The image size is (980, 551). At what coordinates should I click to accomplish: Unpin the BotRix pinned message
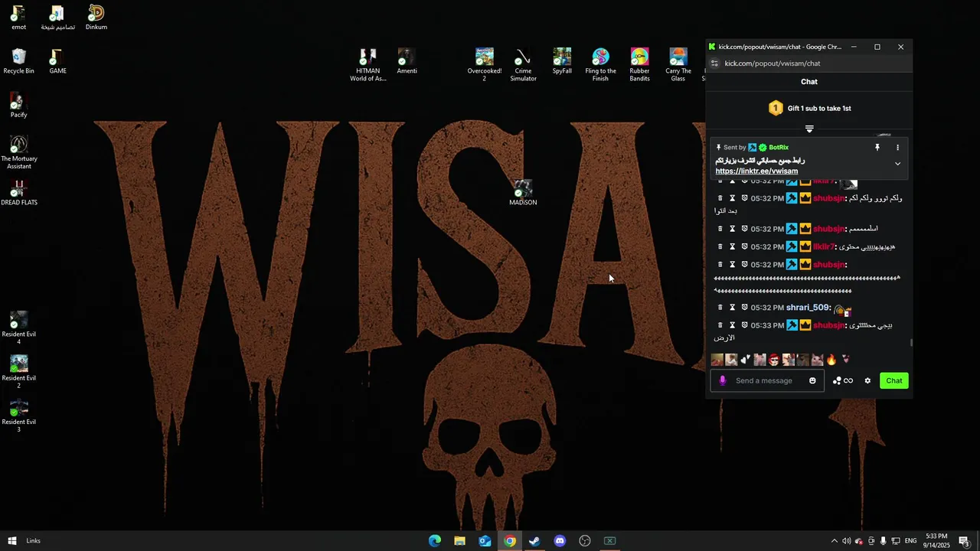[877, 147]
